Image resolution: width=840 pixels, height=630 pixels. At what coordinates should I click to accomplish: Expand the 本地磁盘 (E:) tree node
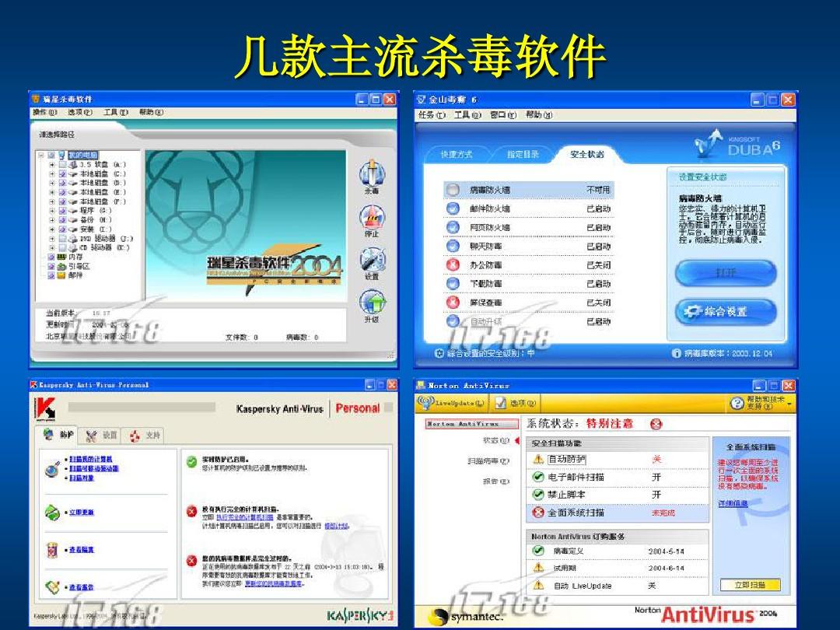pyautogui.click(x=53, y=192)
